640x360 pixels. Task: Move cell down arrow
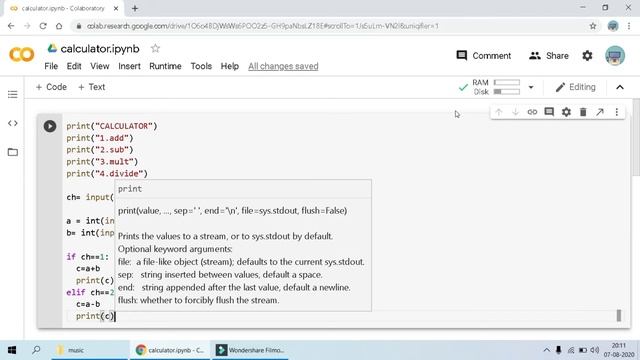515,112
